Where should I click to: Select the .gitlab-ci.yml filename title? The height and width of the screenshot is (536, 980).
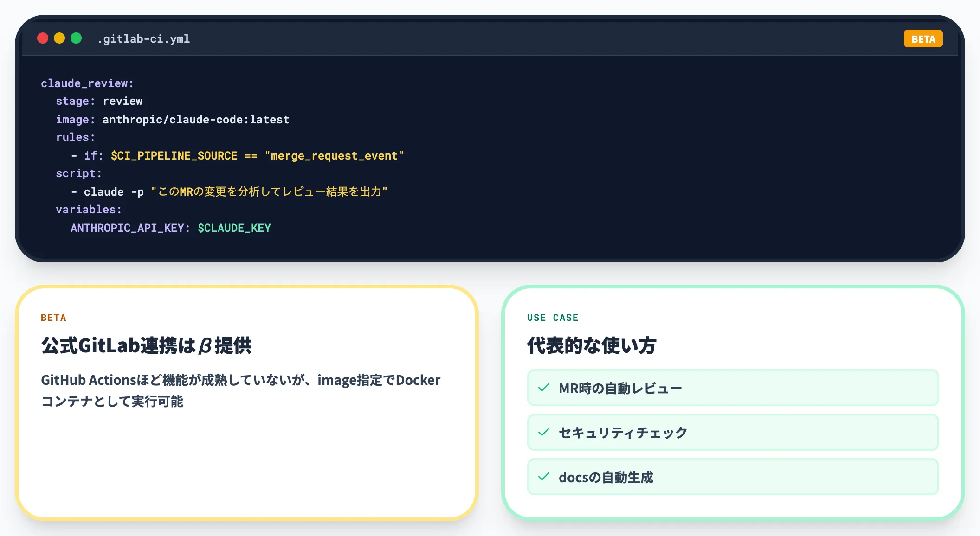(x=143, y=39)
